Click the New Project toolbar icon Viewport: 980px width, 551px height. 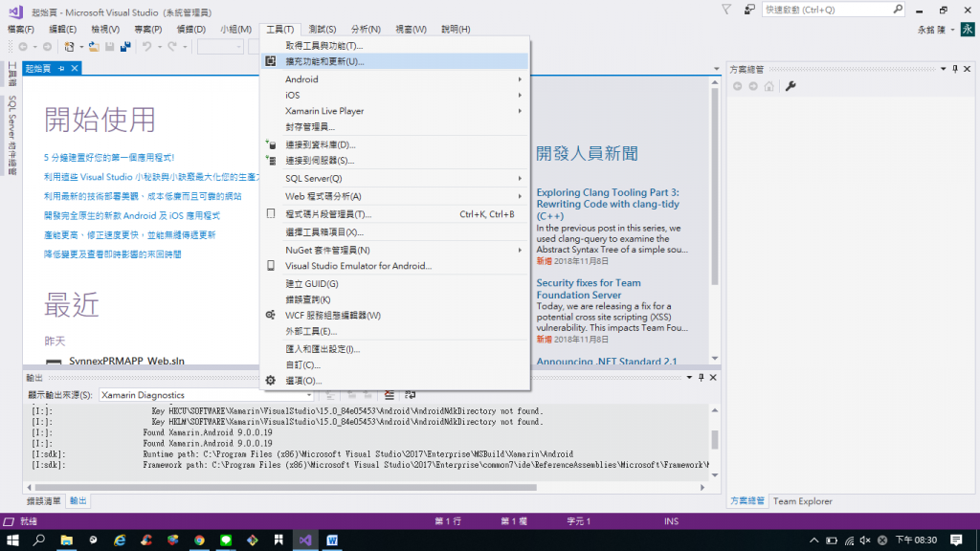point(69,47)
